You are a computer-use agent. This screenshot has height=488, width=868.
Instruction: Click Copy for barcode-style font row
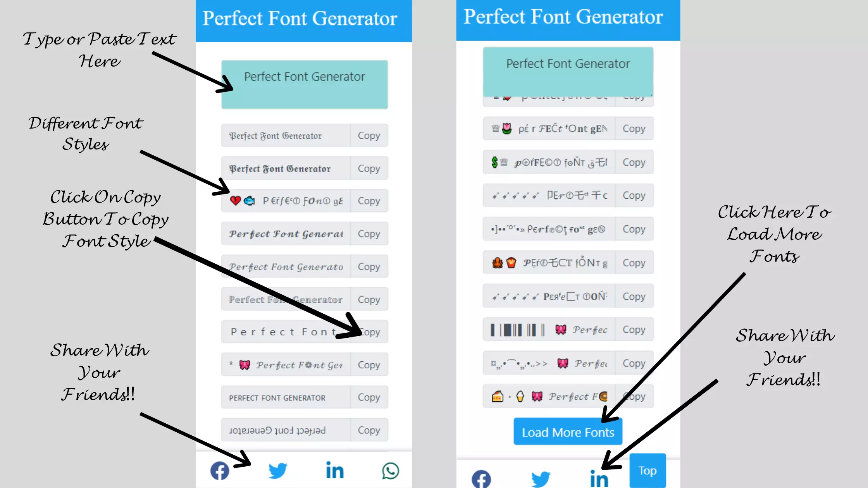[x=633, y=330]
